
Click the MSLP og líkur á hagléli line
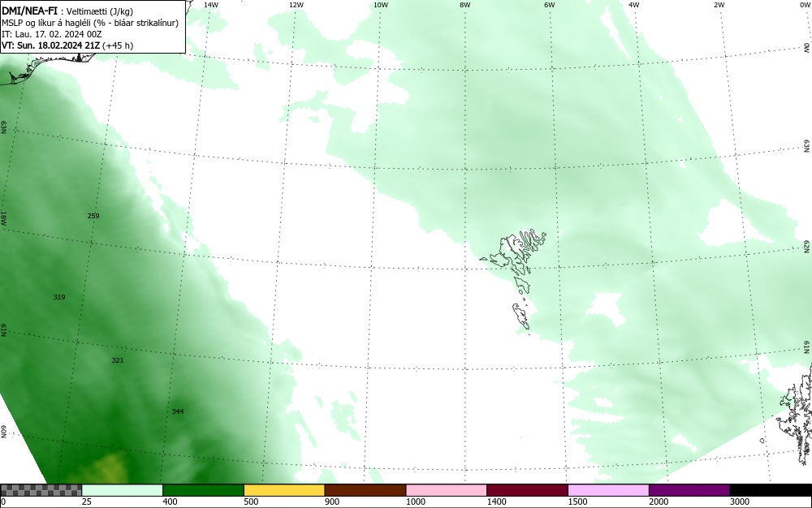pos(90,23)
